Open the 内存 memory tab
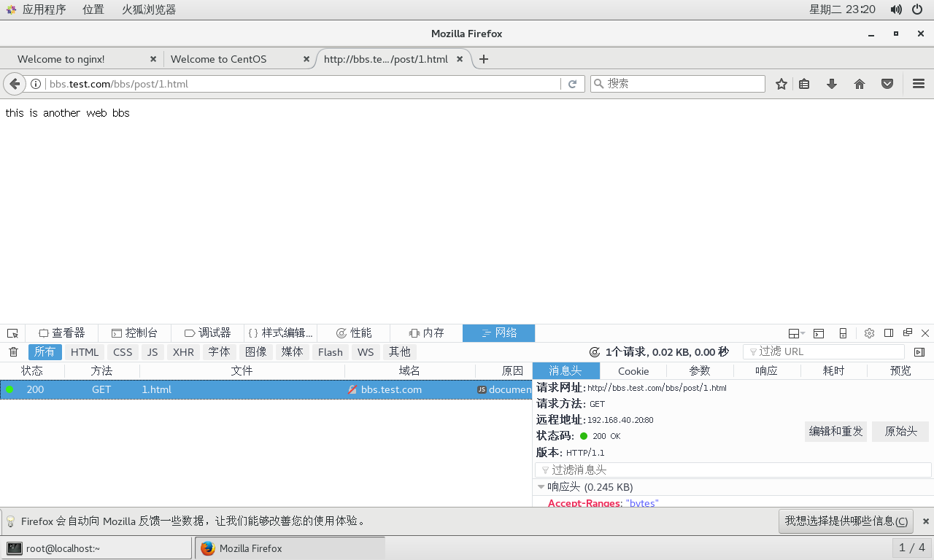Viewport: 934px width, 560px height. [x=426, y=333]
